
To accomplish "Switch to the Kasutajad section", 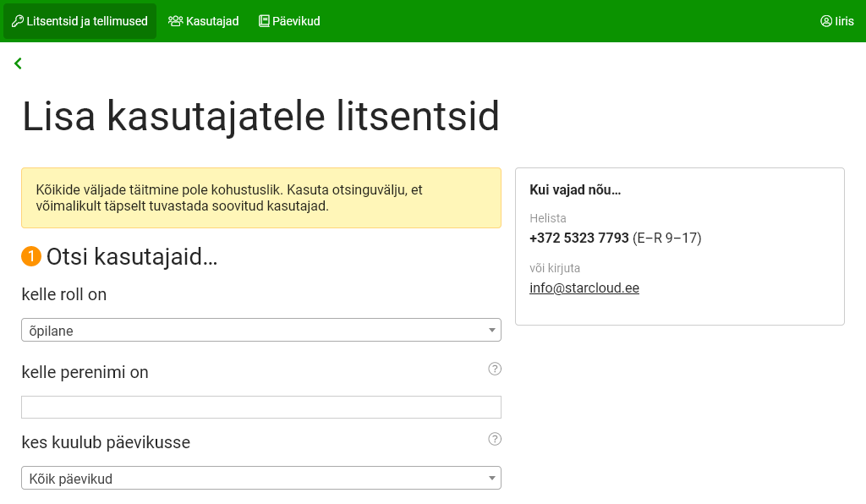I will pos(212,21).
